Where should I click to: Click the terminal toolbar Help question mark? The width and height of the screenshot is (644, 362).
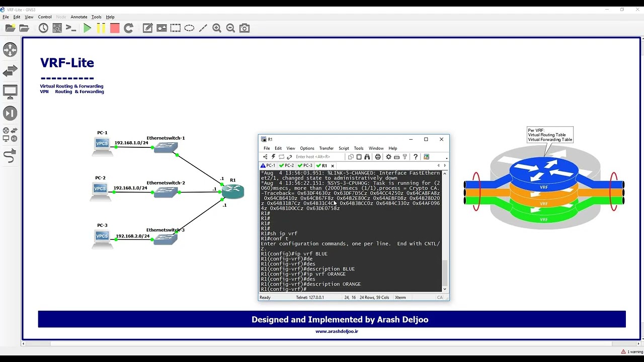(415, 157)
